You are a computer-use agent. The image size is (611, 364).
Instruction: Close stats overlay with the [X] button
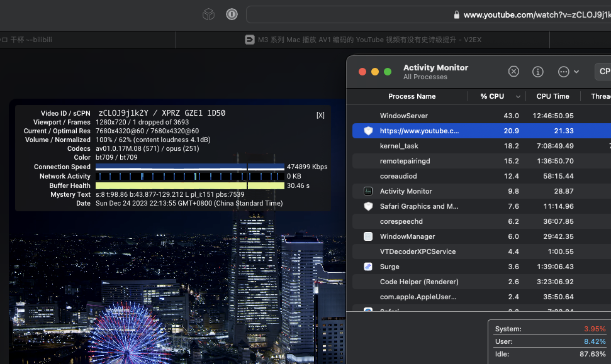(320, 115)
